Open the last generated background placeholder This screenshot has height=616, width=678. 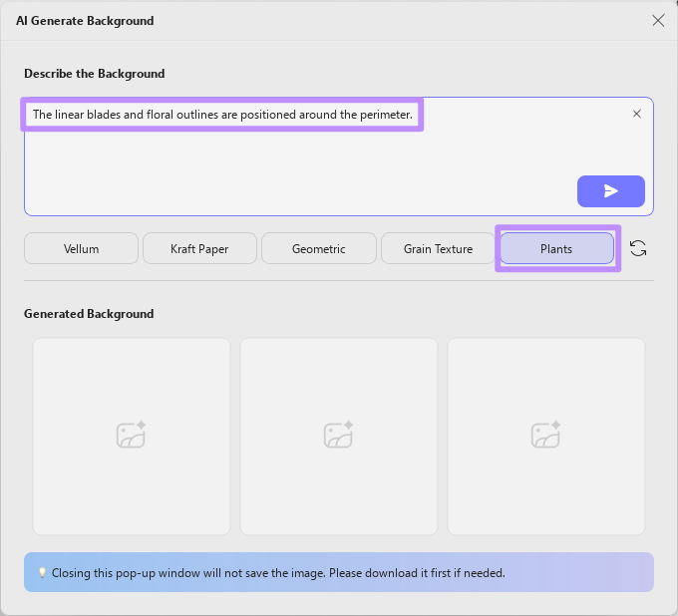[546, 437]
